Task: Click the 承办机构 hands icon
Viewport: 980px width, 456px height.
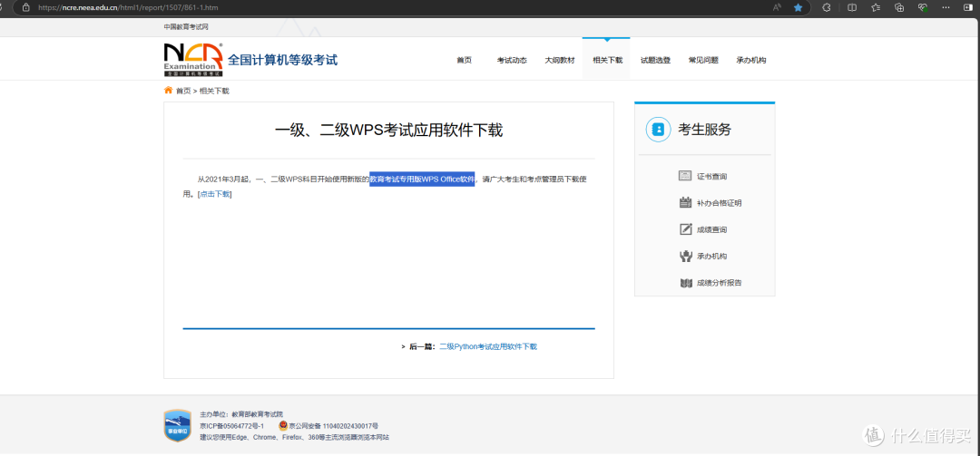Action: (685, 257)
